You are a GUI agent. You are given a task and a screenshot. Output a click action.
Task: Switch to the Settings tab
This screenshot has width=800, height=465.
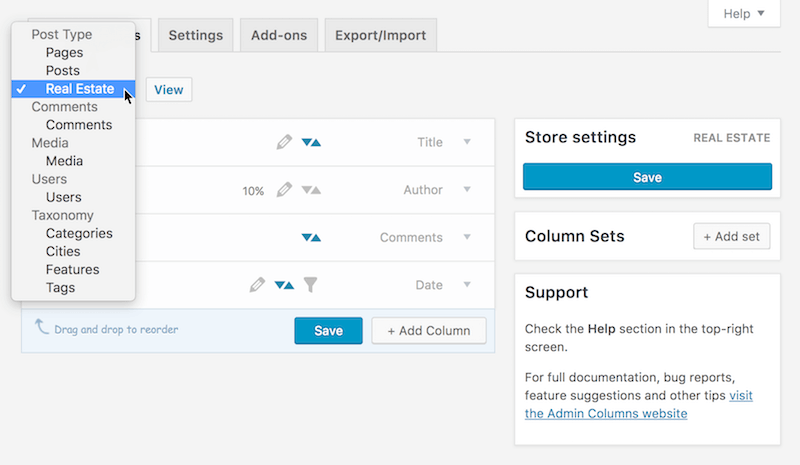coord(195,35)
